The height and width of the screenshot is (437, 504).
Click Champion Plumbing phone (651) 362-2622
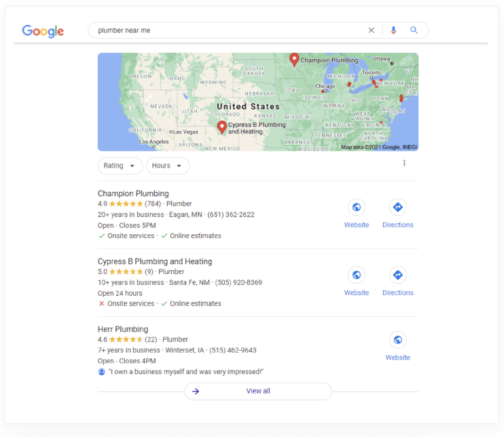tap(231, 214)
